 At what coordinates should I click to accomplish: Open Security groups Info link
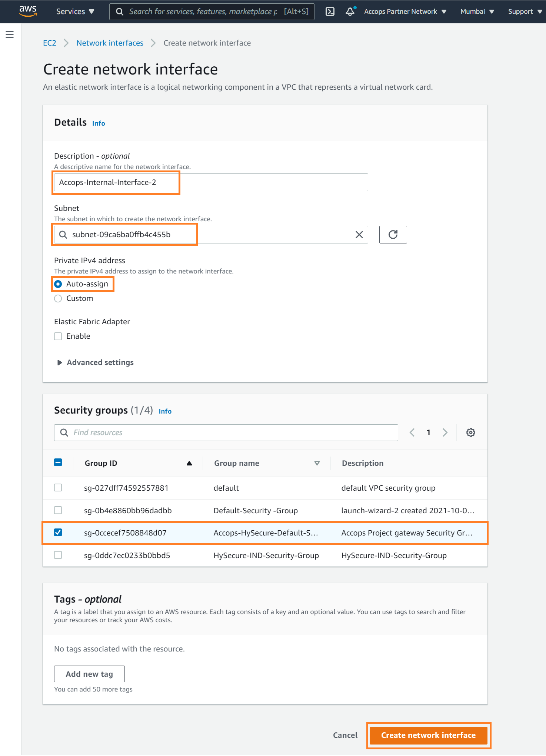[x=165, y=411]
